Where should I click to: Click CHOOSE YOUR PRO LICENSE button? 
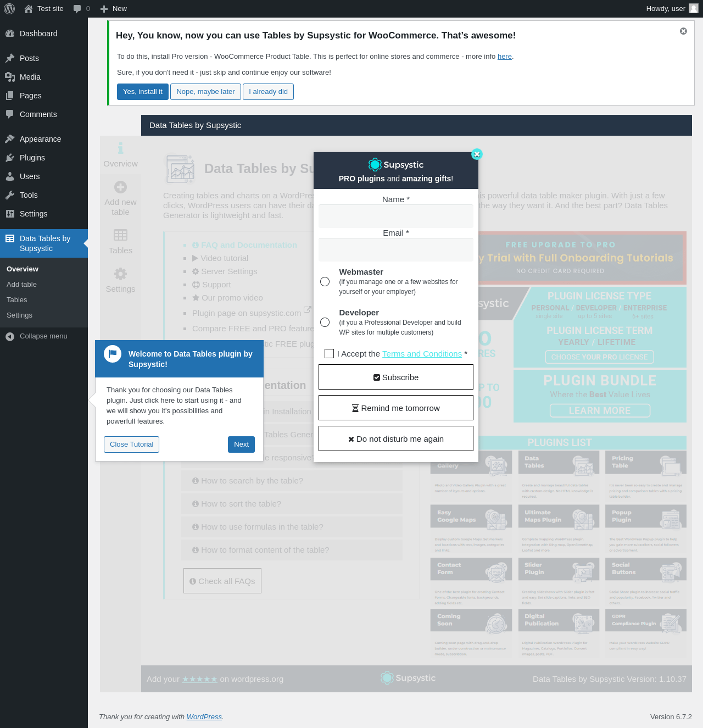coord(599,357)
